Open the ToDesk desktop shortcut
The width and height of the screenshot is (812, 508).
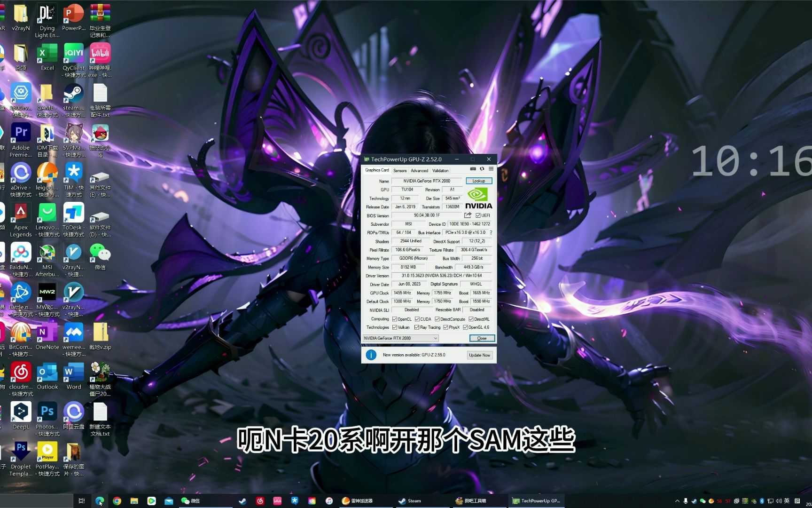pyautogui.click(x=74, y=220)
